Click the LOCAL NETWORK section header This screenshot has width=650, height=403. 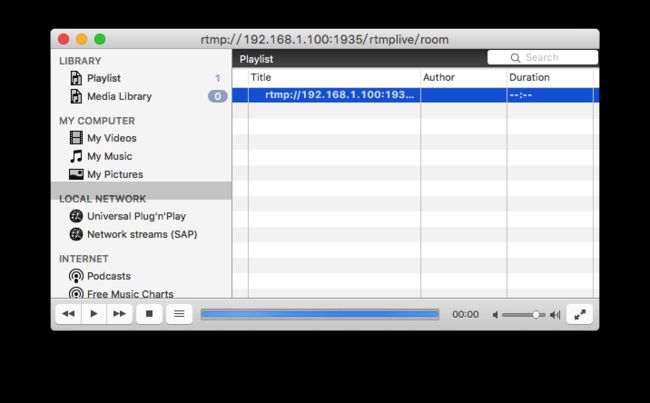coord(102,199)
